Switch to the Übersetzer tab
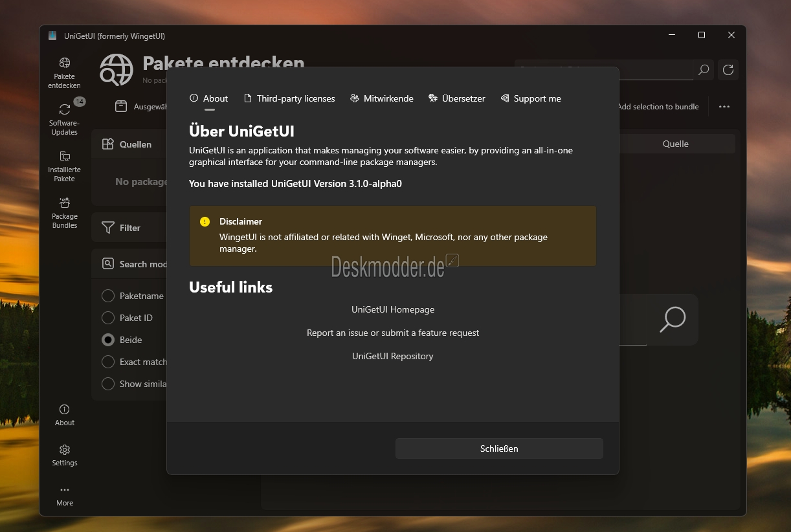Viewport: 791px width, 532px height. point(457,98)
